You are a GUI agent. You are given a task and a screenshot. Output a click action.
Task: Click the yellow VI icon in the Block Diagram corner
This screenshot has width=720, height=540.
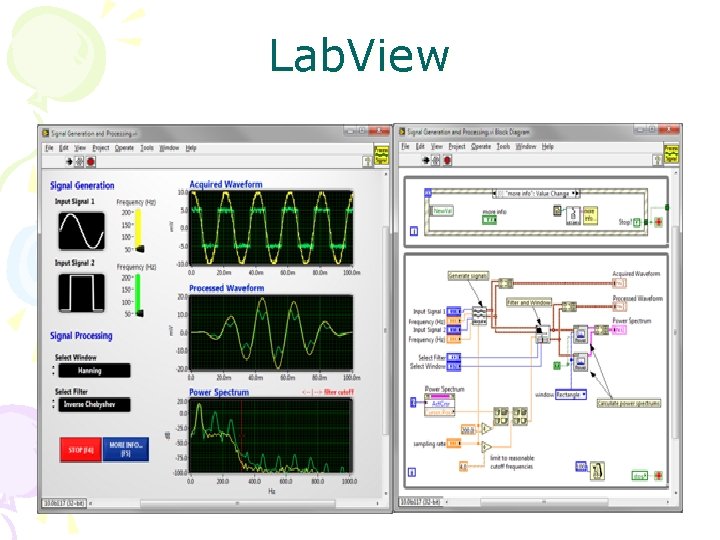coord(671,153)
